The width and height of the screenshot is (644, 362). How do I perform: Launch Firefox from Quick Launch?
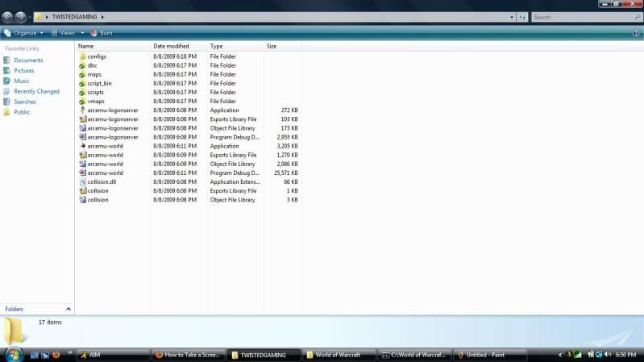point(56,354)
